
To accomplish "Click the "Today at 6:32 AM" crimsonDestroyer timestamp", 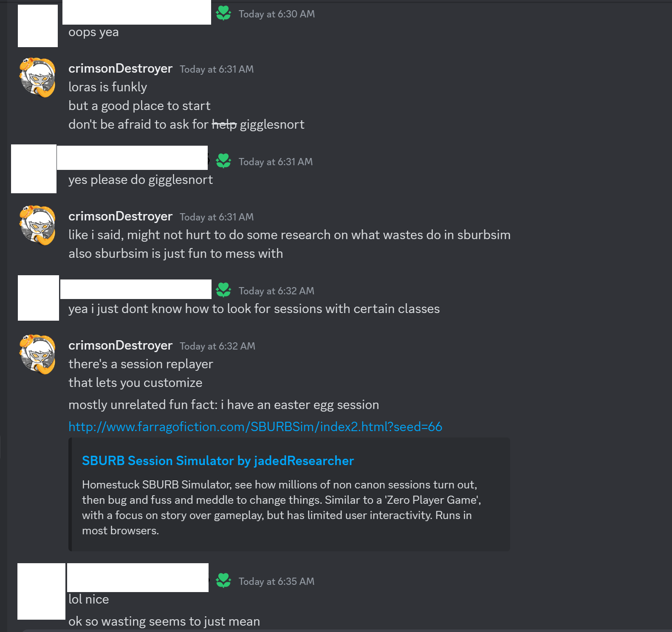I will point(217,346).
